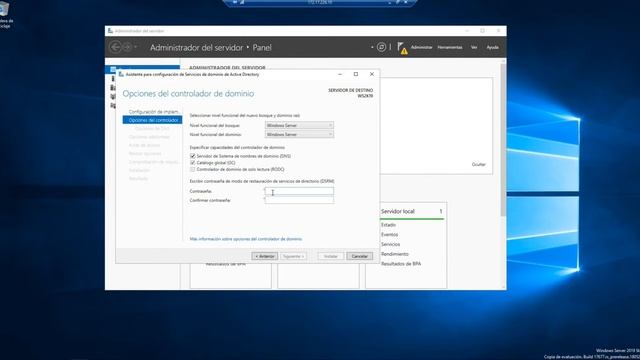The image size is (640, 360).
Task: Click Resultados de BPA under Servidor local
Action: [x=401, y=264]
